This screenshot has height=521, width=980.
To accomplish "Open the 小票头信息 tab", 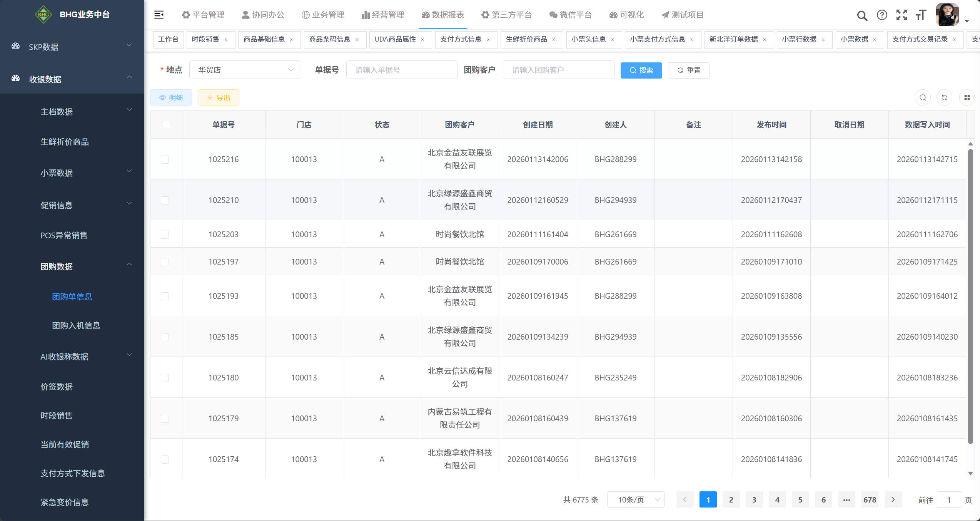I will 588,39.
